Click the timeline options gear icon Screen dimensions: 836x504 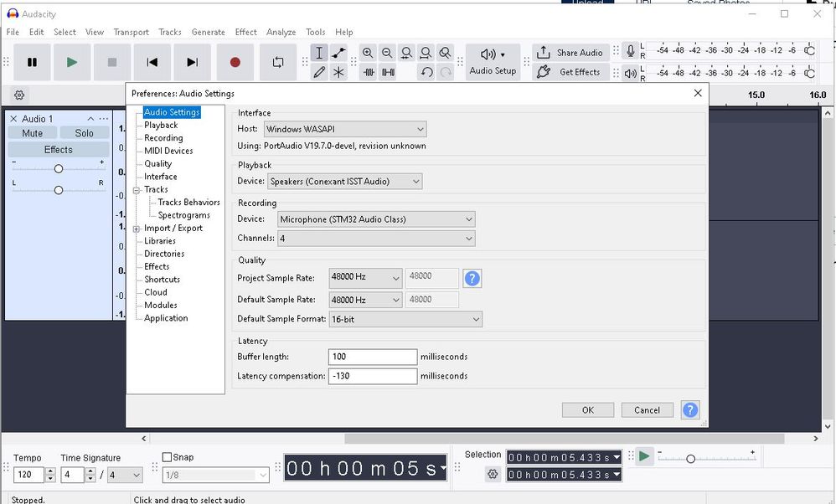click(x=19, y=95)
